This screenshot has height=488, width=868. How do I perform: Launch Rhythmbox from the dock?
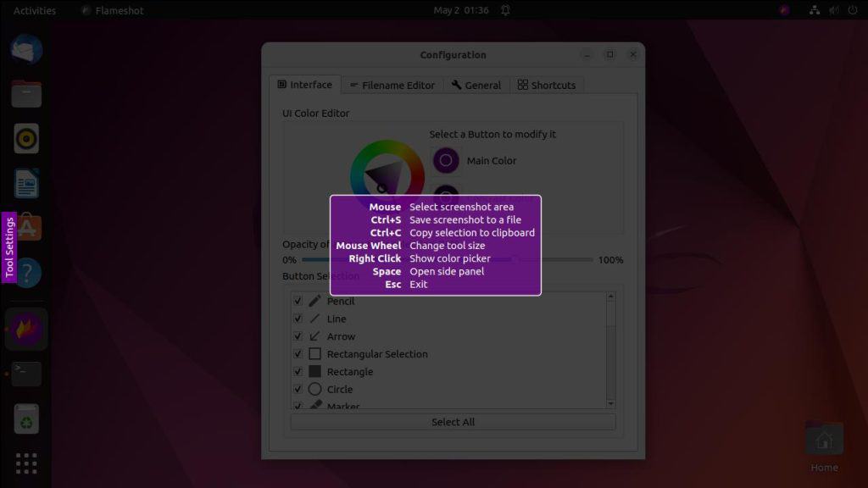click(x=26, y=138)
